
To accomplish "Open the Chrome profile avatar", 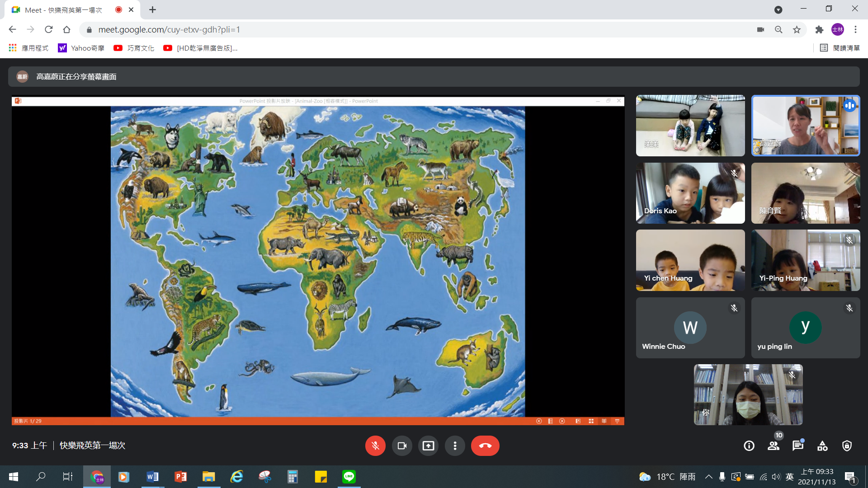I will (838, 29).
